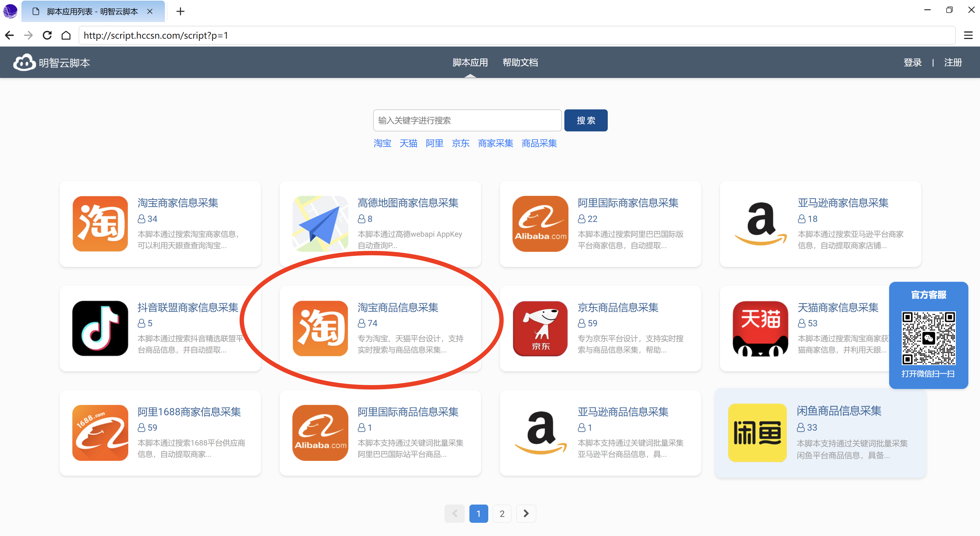Click the 注册 link
This screenshot has height=536, width=980.
(x=953, y=62)
